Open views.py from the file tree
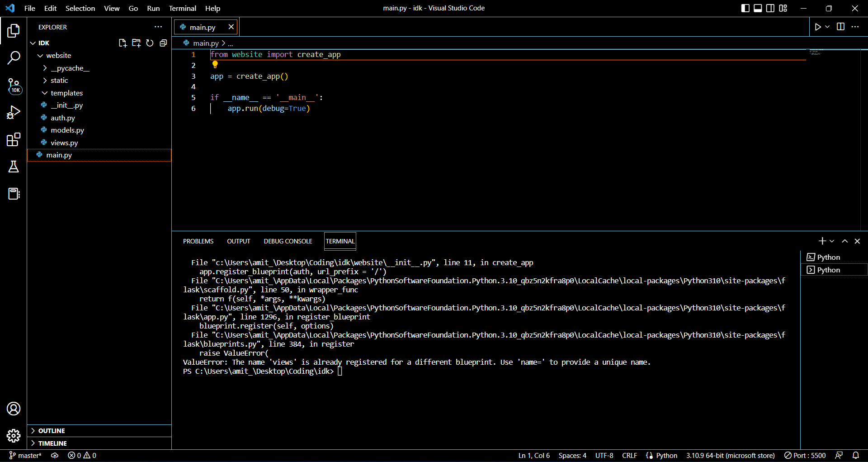The width and height of the screenshot is (868, 462). 64,143
